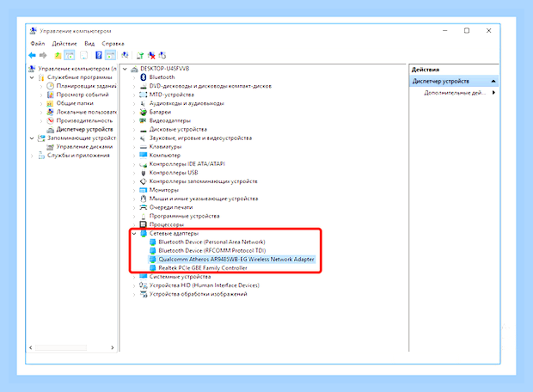
Task: Click the Батареи battery icon
Action: pos(143,112)
